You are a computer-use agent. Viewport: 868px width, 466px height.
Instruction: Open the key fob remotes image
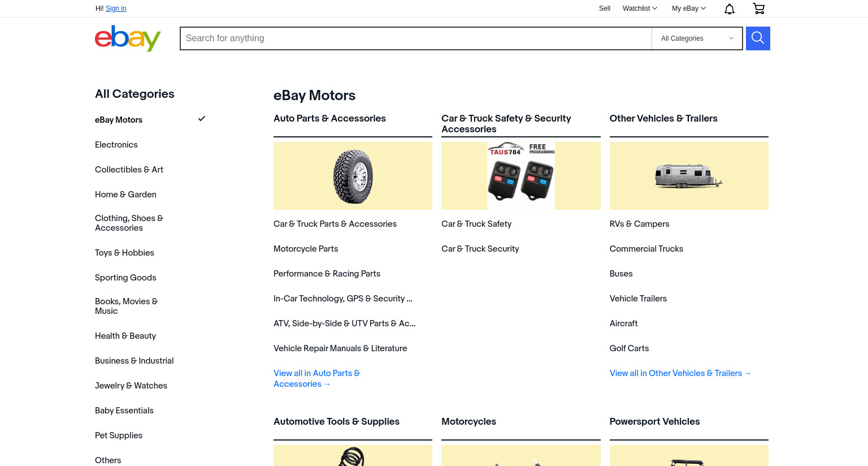click(x=521, y=176)
